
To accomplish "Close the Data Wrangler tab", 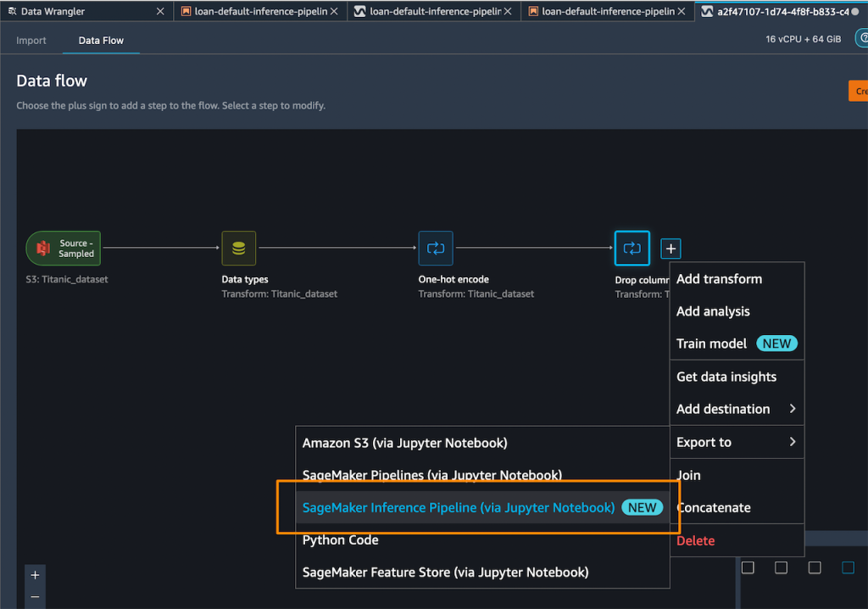I will tap(160, 11).
